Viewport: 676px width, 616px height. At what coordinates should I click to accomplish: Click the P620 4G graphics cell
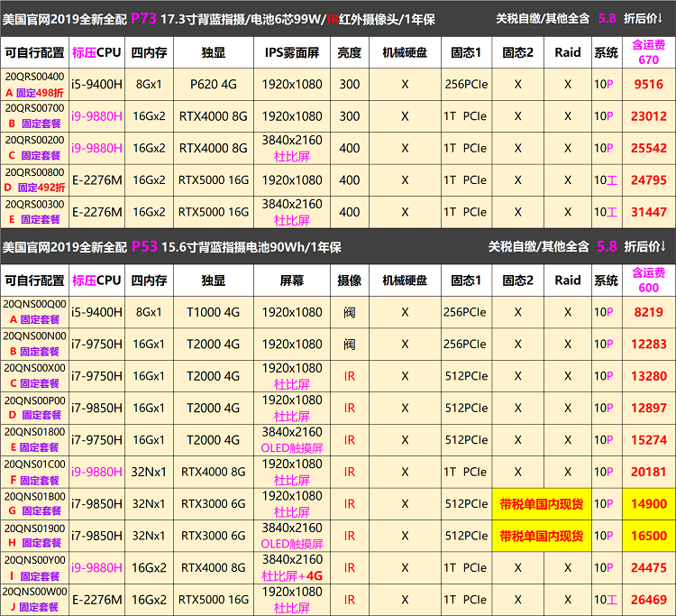tap(214, 85)
